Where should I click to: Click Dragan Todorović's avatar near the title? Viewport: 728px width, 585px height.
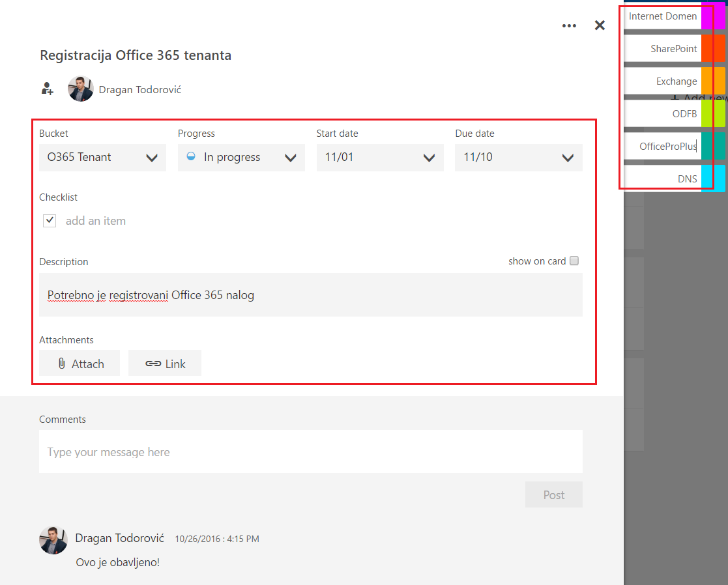[x=81, y=89]
